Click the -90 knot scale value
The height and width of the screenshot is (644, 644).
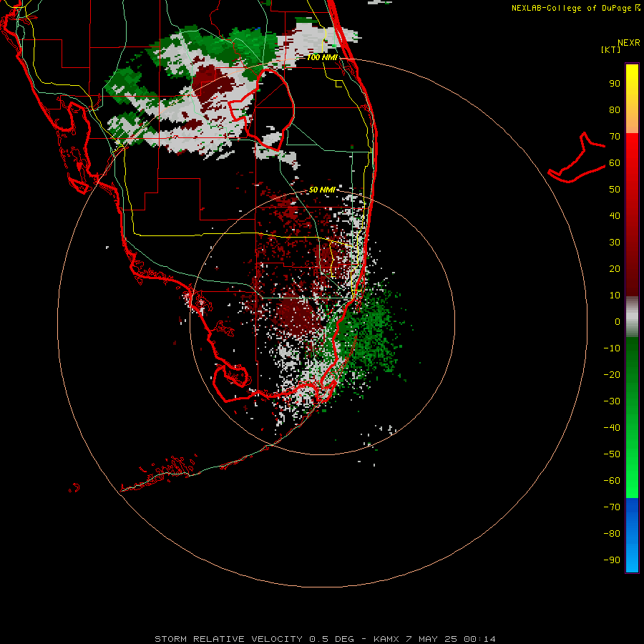pyautogui.click(x=612, y=560)
